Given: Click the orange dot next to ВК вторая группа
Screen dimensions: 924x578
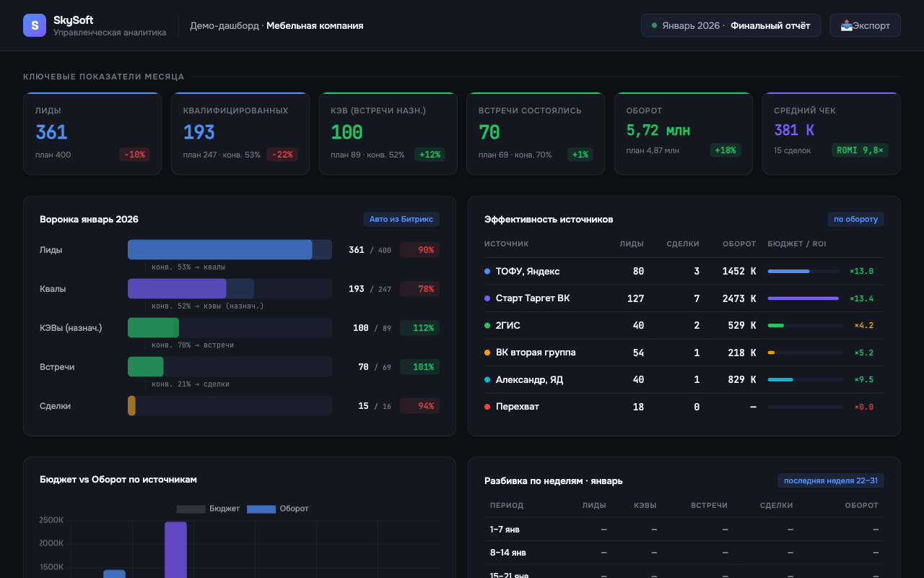Looking at the screenshot, I should click(487, 353).
